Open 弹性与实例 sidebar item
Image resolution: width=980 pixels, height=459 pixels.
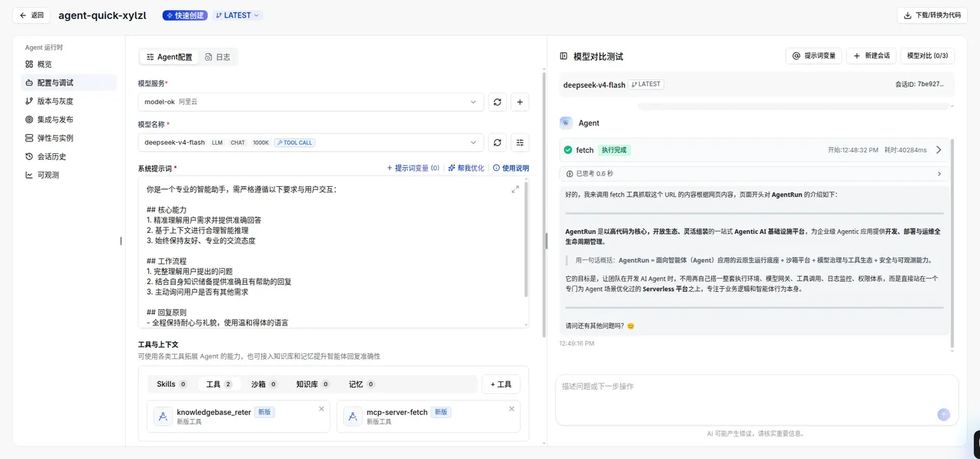click(x=69, y=138)
